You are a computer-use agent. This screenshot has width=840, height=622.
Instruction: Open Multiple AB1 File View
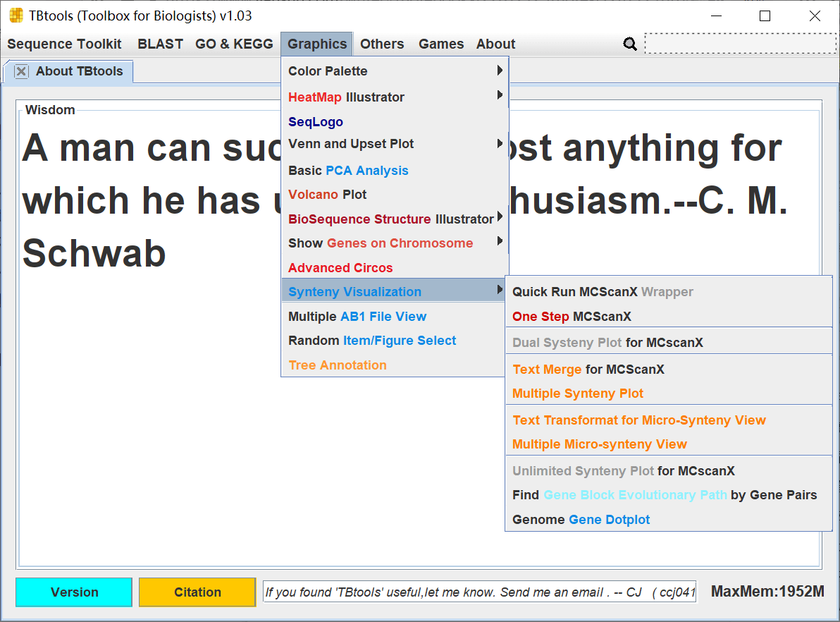(395, 317)
